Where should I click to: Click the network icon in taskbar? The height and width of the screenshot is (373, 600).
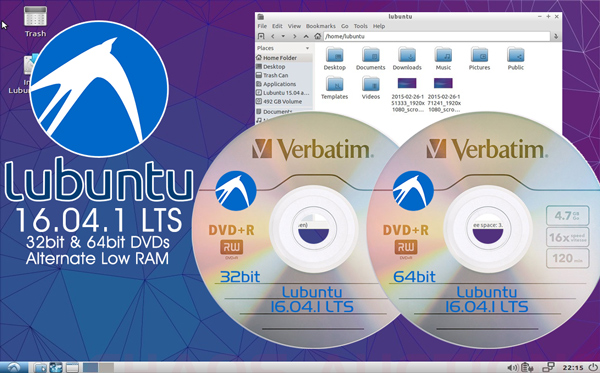coord(549,367)
